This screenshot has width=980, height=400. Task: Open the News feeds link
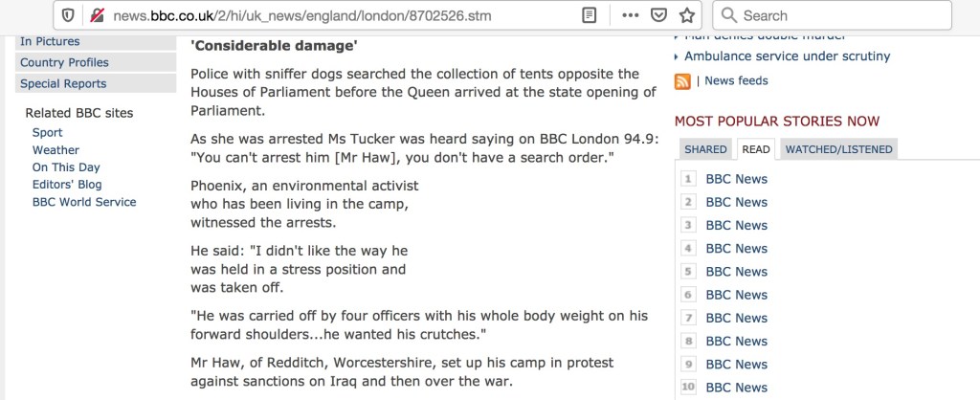[736, 81]
